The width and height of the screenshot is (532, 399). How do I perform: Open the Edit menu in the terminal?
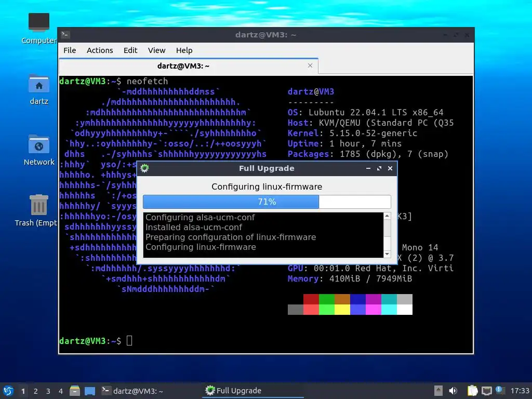pyautogui.click(x=130, y=50)
